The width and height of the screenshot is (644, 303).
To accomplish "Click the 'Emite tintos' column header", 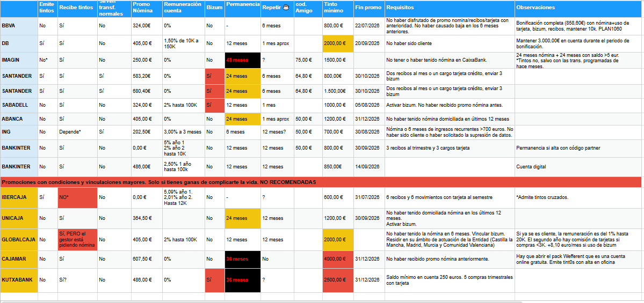I will coord(48,8).
